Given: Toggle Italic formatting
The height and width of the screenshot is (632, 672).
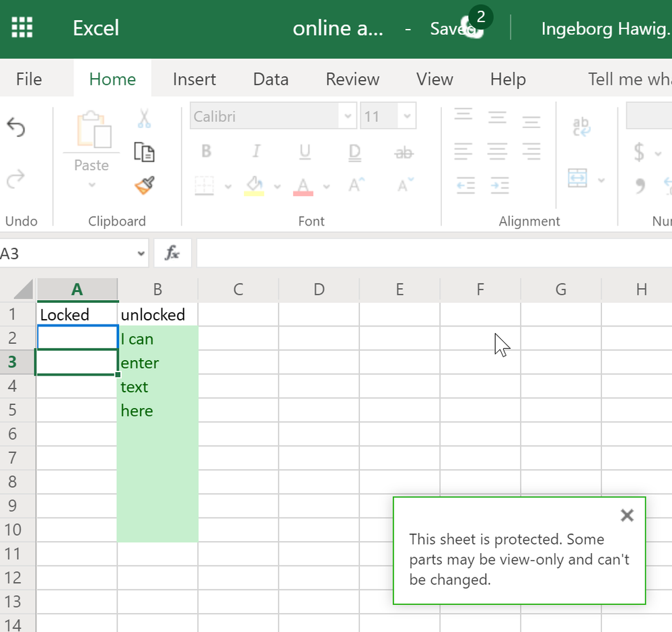Looking at the screenshot, I should point(256,151).
